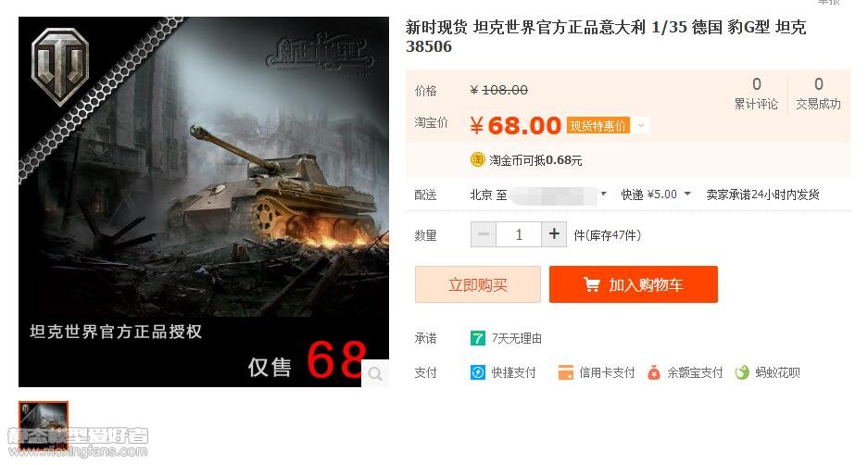Open the 累计评论 reviews count

756,94
